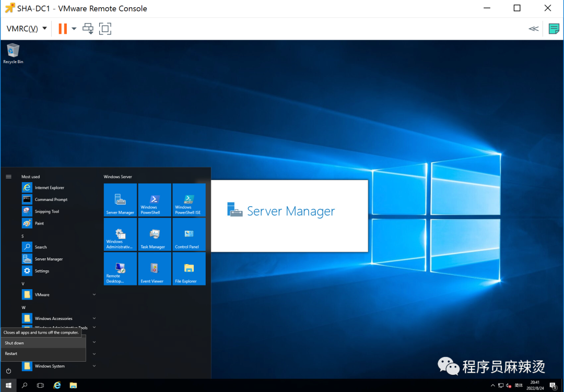Open the Event Viewer tile

154,269
